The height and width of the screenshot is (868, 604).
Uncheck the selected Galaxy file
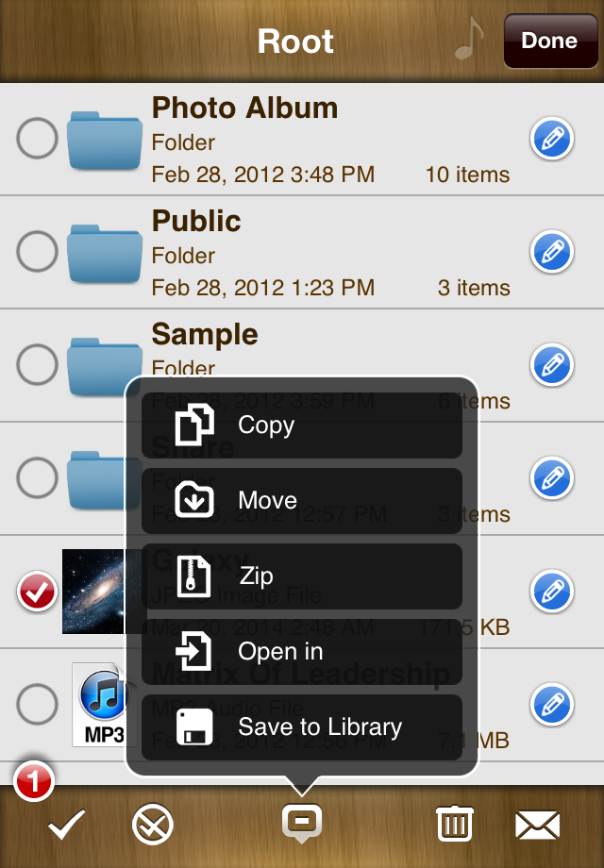(37, 592)
